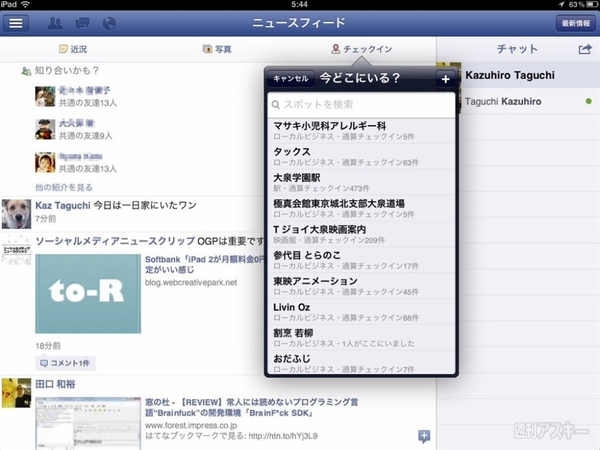
Task: Open the notifications globe icon
Action: [x=109, y=24]
